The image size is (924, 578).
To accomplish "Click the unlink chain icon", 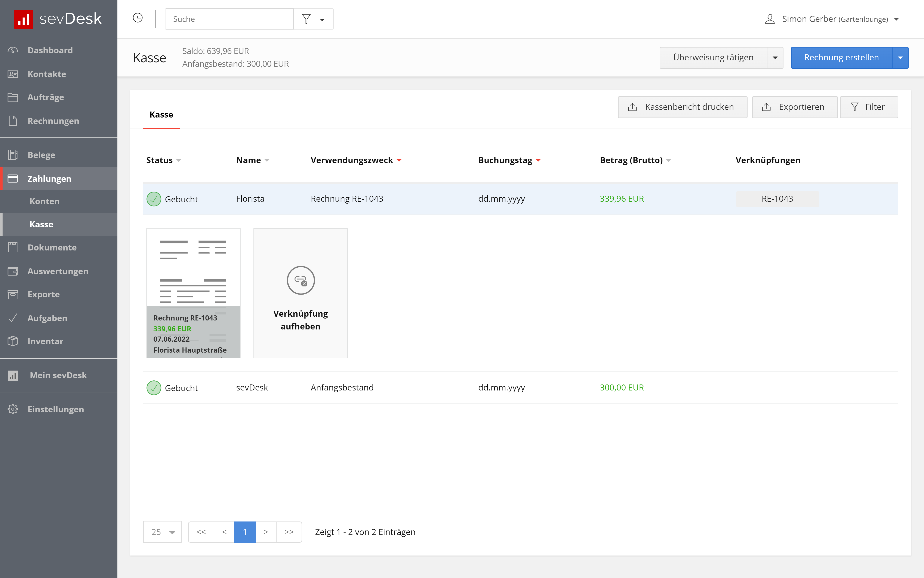I will pyautogui.click(x=301, y=280).
